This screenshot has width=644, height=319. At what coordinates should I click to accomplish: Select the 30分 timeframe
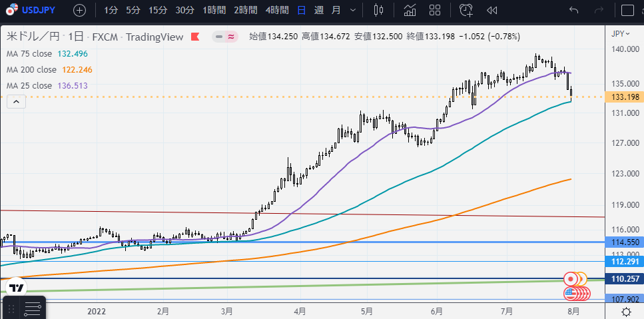click(x=185, y=10)
